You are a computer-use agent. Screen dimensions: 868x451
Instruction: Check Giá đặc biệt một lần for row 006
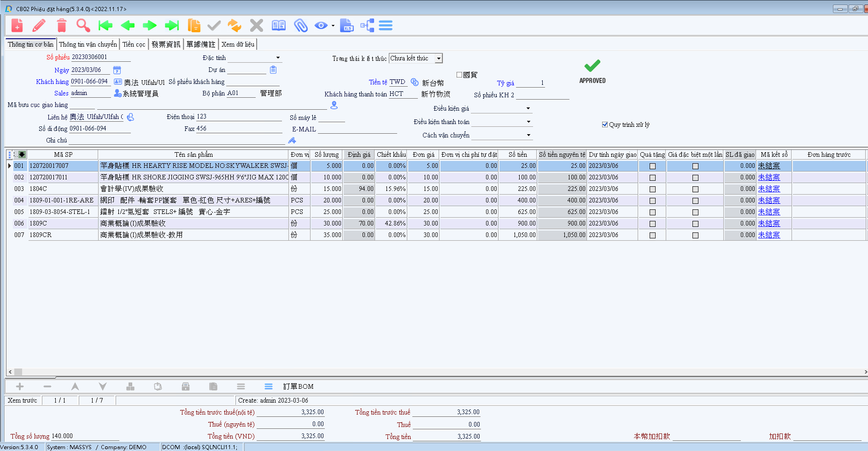[x=695, y=224]
